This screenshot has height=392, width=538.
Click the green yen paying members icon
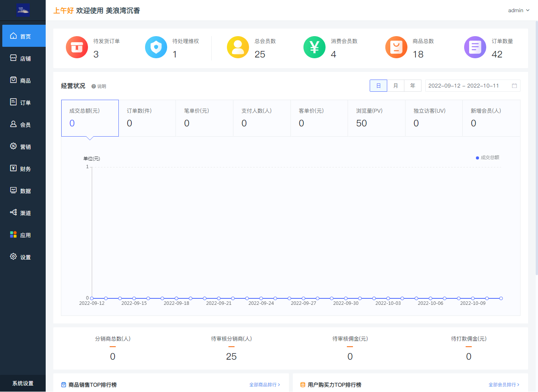coord(314,47)
